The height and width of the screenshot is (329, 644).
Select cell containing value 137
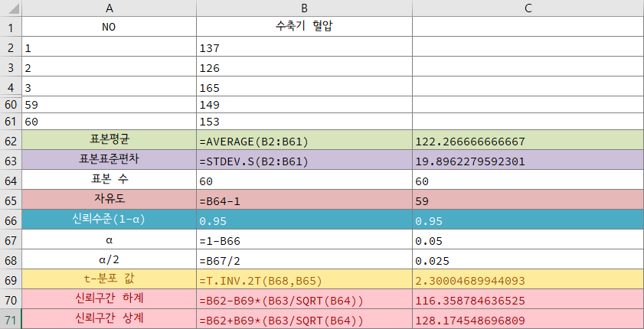pyautogui.click(x=304, y=47)
